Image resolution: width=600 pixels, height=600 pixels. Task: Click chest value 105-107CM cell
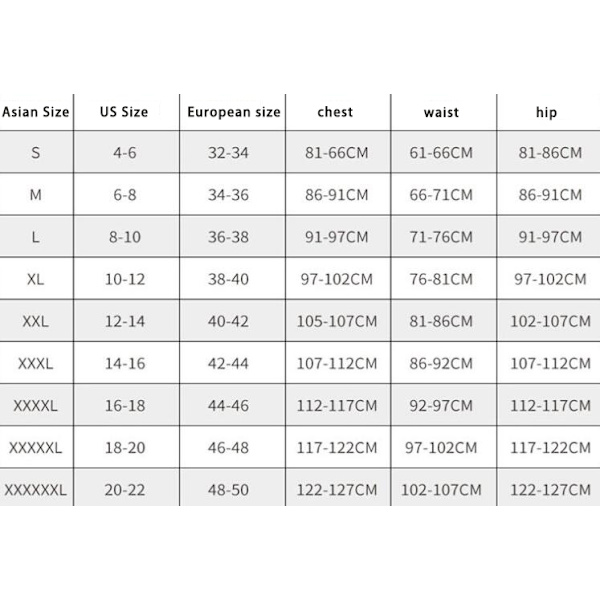pos(339,321)
